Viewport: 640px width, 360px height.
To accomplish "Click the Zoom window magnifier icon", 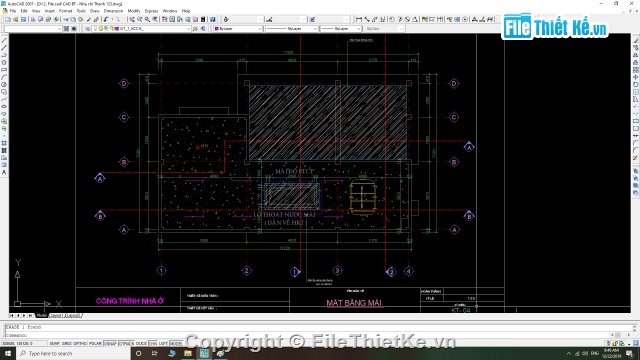I will (147, 19).
